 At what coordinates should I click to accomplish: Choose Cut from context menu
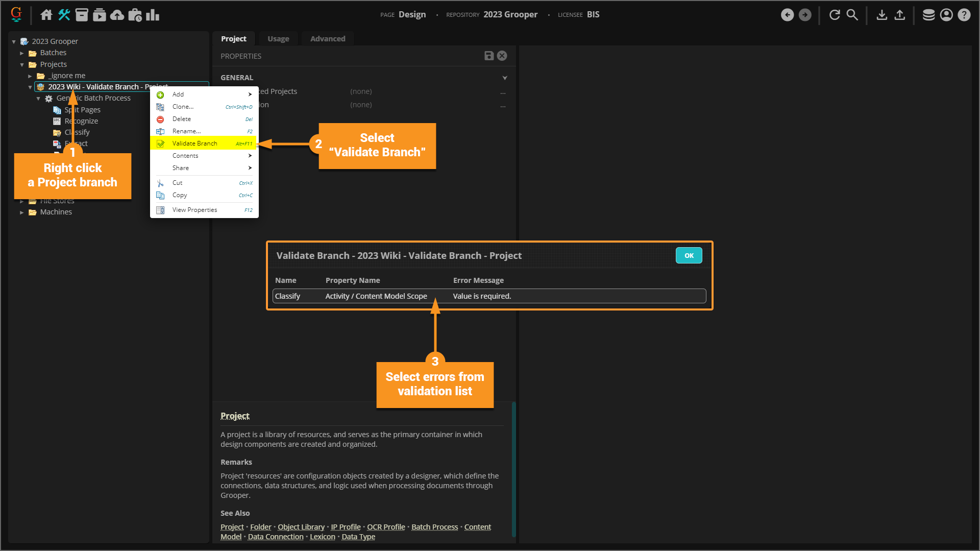tap(204, 183)
